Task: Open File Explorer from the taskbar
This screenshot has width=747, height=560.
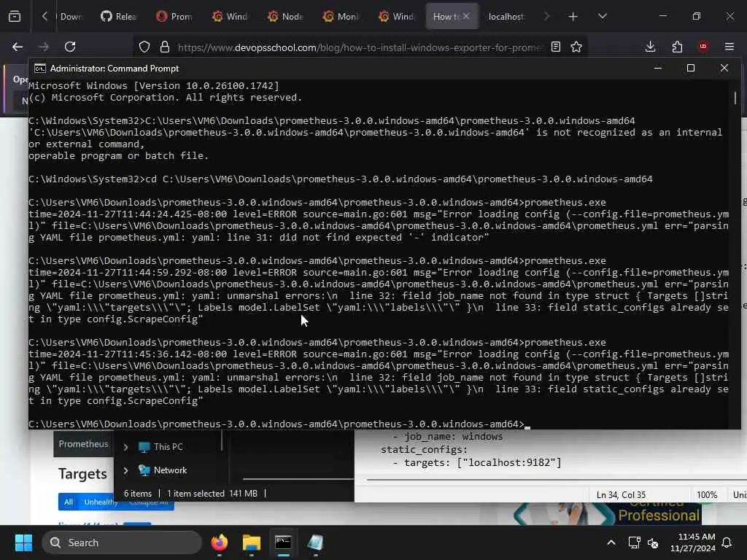Action: tap(251, 542)
